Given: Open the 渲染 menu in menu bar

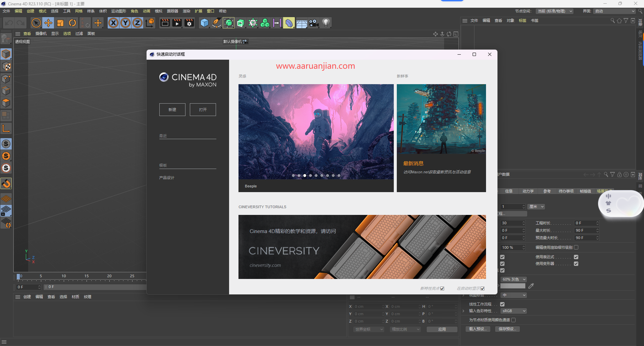Looking at the screenshot, I should pos(186,11).
